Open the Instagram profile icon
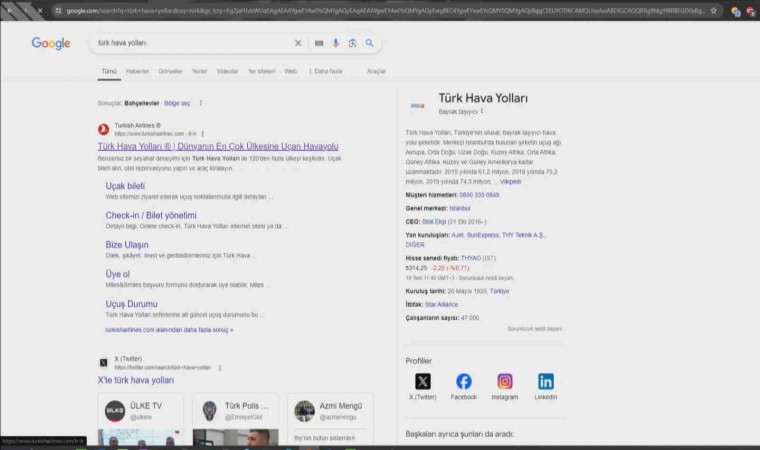The image size is (760, 450). pyautogui.click(x=505, y=381)
